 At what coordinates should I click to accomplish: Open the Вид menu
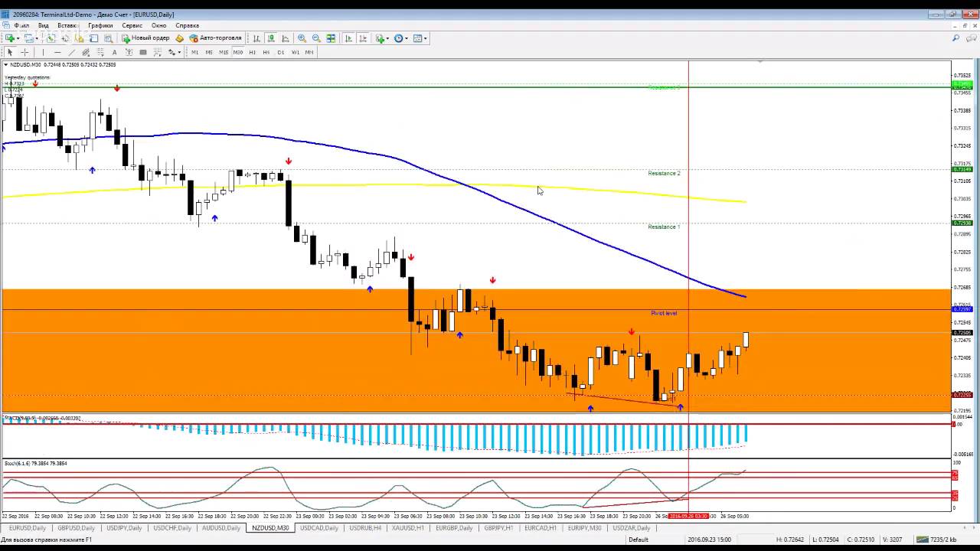pos(44,25)
